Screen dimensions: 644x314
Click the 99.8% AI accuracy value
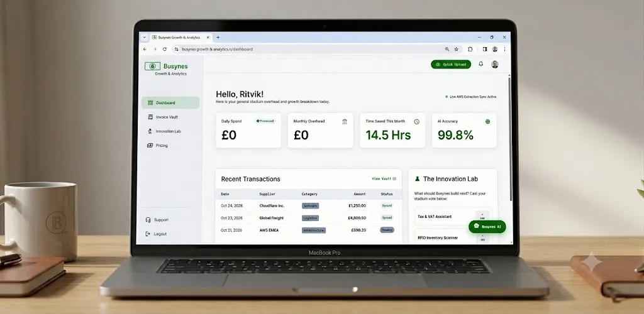click(x=455, y=135)
